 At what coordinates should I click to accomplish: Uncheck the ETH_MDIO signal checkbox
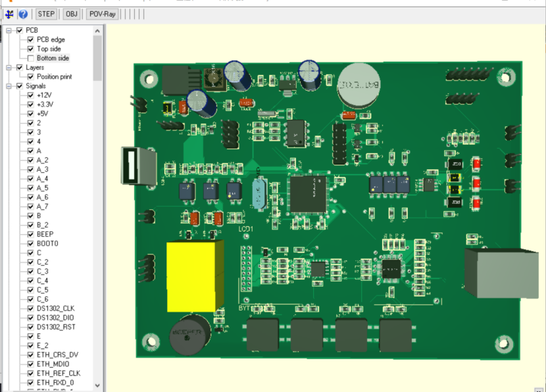tap(31, 364)
